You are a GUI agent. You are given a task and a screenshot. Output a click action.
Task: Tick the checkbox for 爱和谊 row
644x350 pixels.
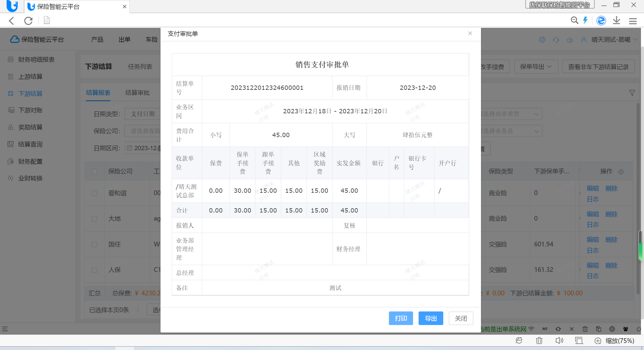[x=94, y=193]
